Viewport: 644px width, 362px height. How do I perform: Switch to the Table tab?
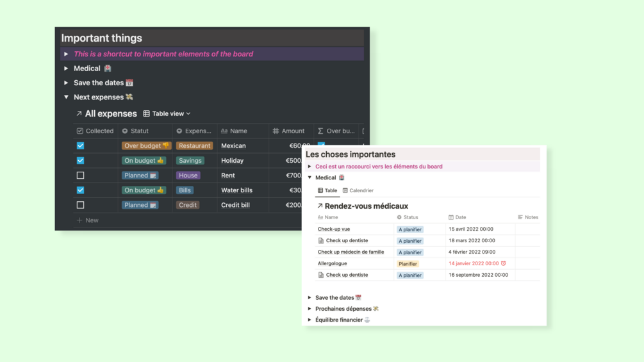coord(327,190)
